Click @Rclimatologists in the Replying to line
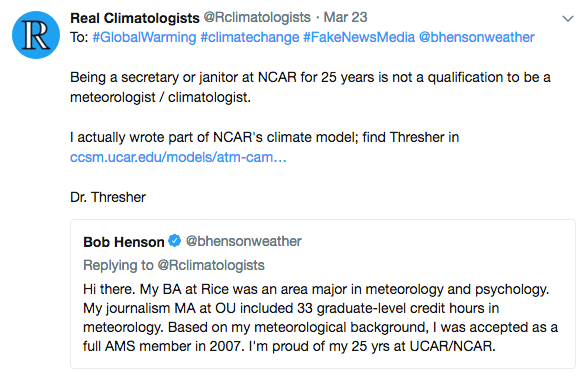The image size is (588, 383). (211, 265)
